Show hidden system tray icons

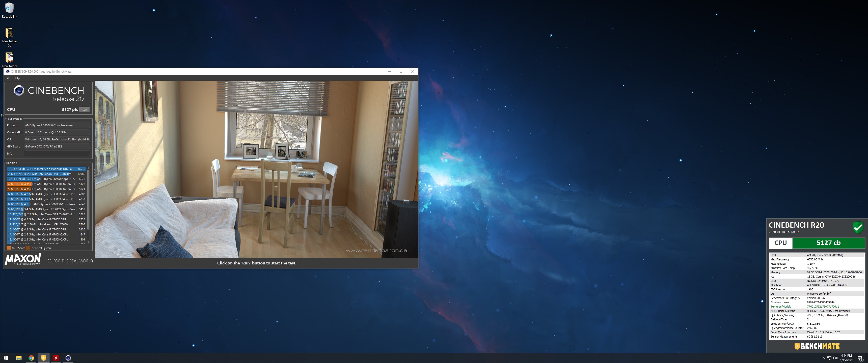click(823, 358)
